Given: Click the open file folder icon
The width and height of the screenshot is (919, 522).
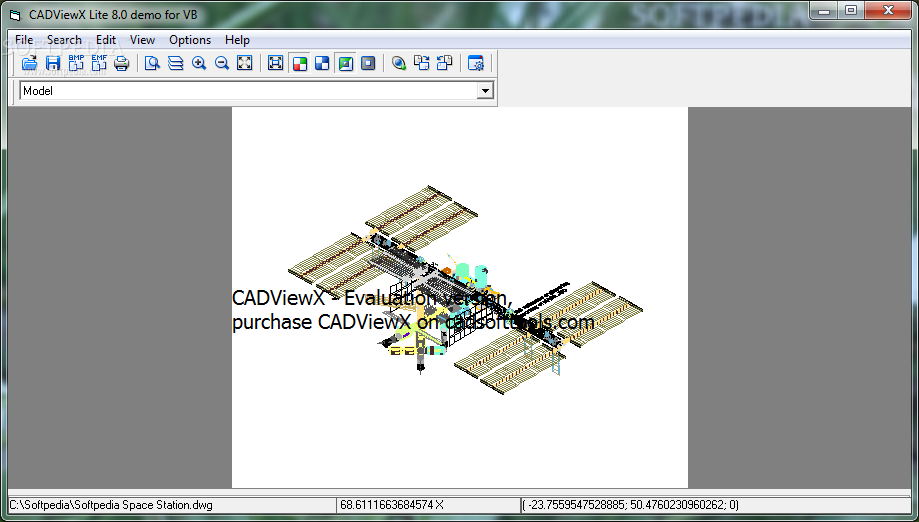Looking at the screenshot, I should (29, 63).
